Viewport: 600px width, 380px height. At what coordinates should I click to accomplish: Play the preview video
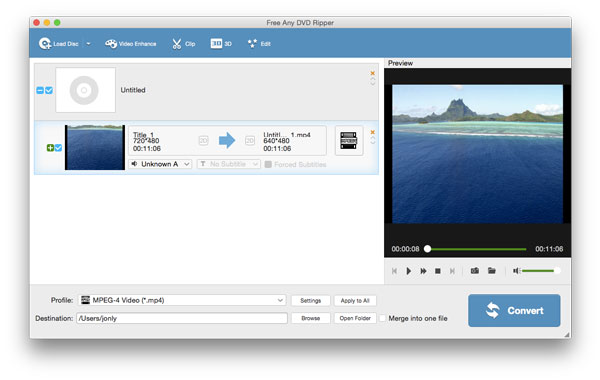(x=408, y=271)
